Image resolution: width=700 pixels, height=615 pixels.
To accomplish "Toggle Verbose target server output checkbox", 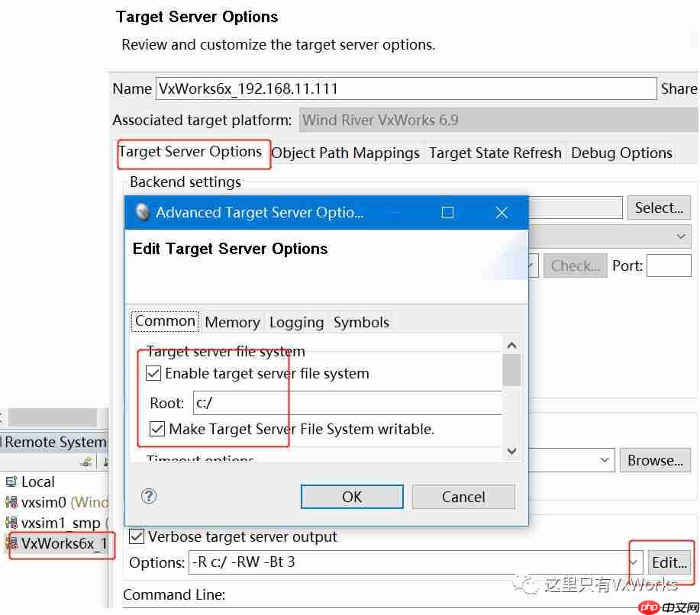I will (137, 536).
